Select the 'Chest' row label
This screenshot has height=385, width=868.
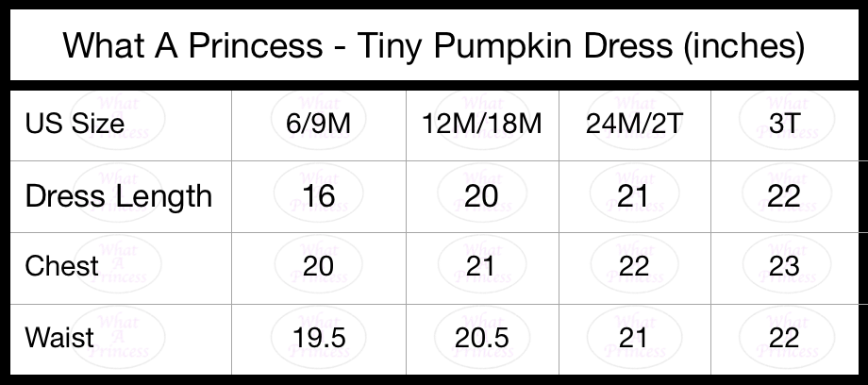click(62, 266)
